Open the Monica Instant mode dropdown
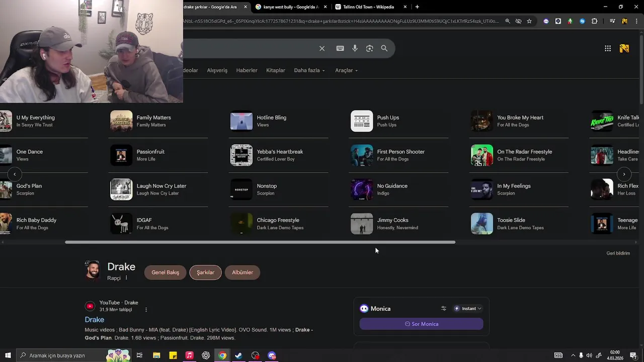The width and height of the screenshot is (644, 362). (x=468, y=309)
